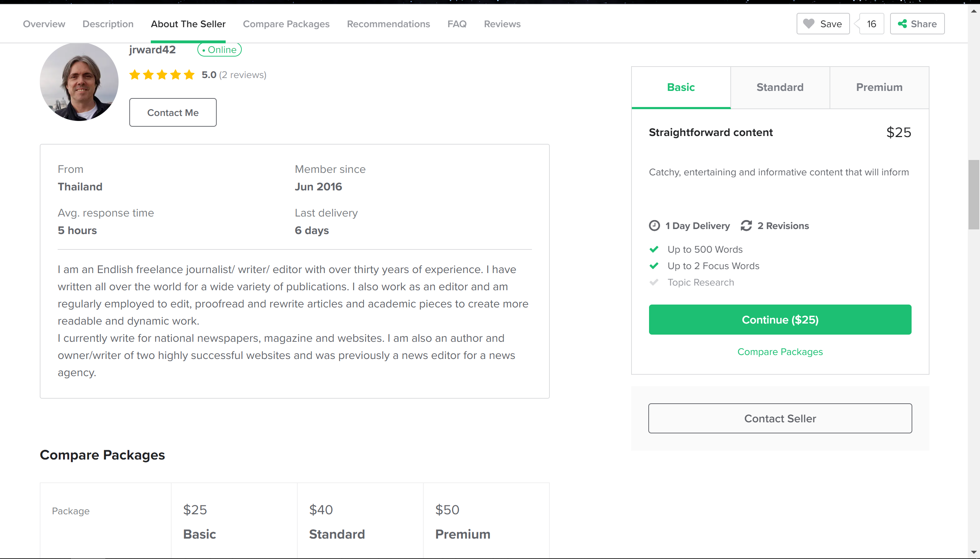Switch to the Standard package tab
Viewport: 980px width, 559px height.
[x=780, y=87]
